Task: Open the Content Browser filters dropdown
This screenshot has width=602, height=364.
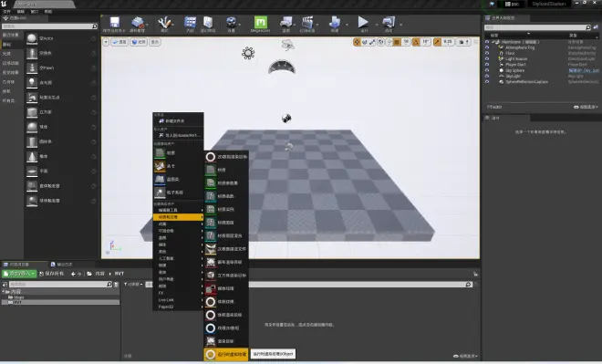Action: (133, 284)
